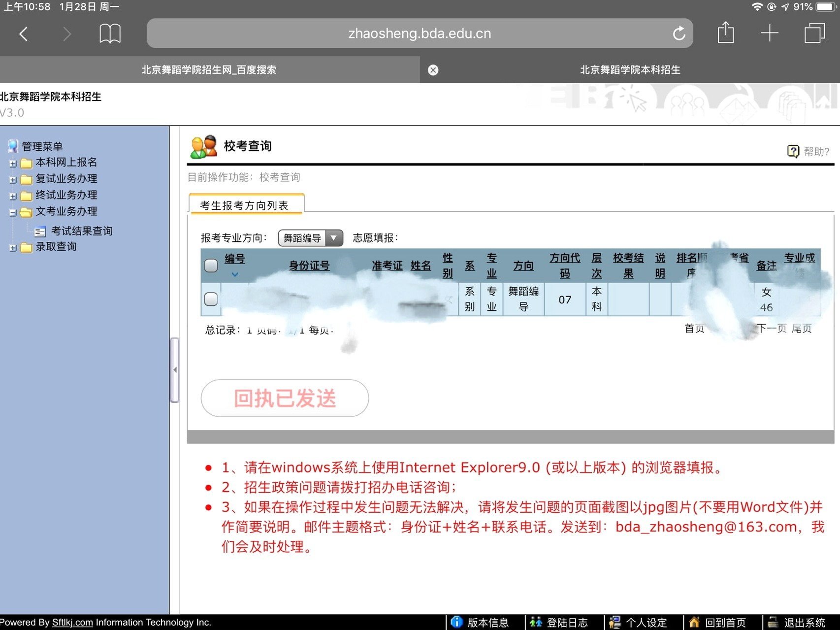Reload the page with refresh icon
The width and height of the screenshot is (840, 630).
pos(679,33)
